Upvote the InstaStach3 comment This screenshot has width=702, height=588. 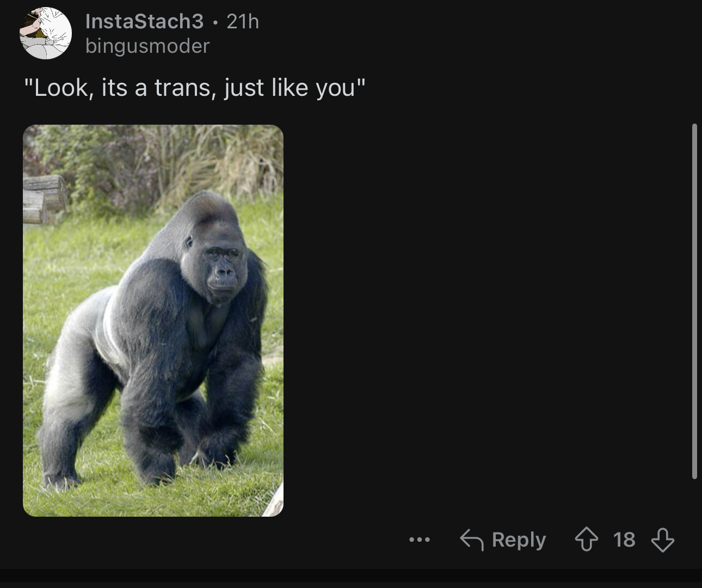(586, 540)
